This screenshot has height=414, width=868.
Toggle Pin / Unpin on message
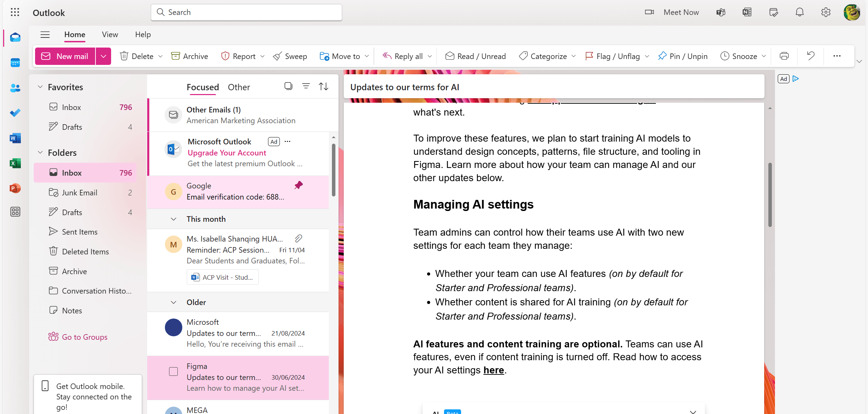683,56
